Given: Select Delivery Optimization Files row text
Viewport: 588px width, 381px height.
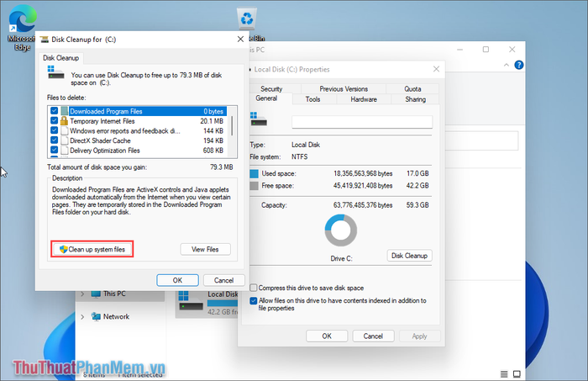Looking at the screenshot, I should pos(105,151).
